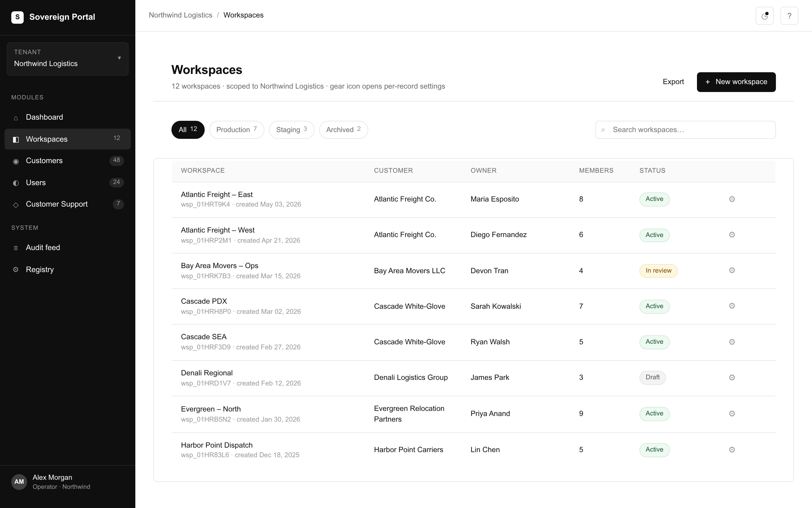The width and height of the screenshot is (812, 508).
Task: Click owner Diego Fernandez
Action: click(x=498, y=235)
